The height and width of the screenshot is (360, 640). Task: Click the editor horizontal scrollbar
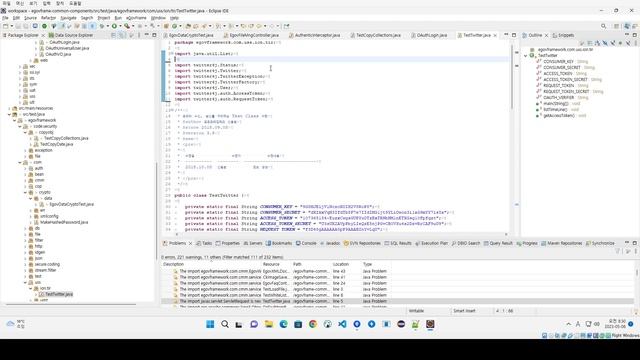[341, 234]
